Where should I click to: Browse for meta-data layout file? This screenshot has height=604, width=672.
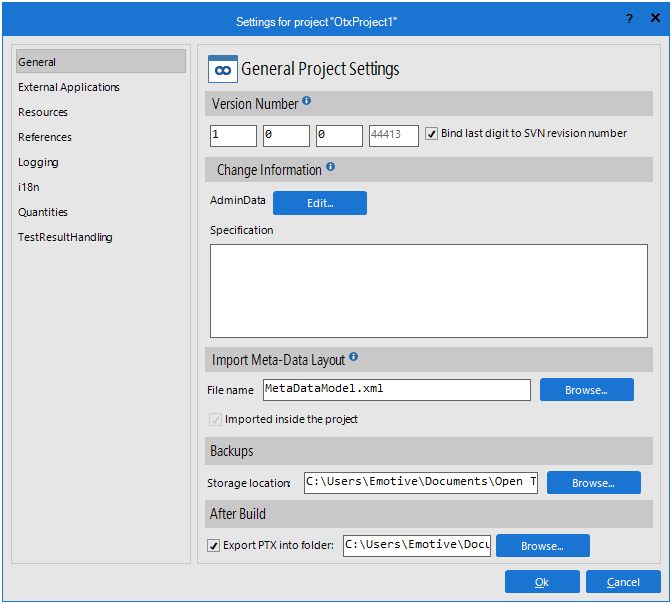tap(587, 390)
